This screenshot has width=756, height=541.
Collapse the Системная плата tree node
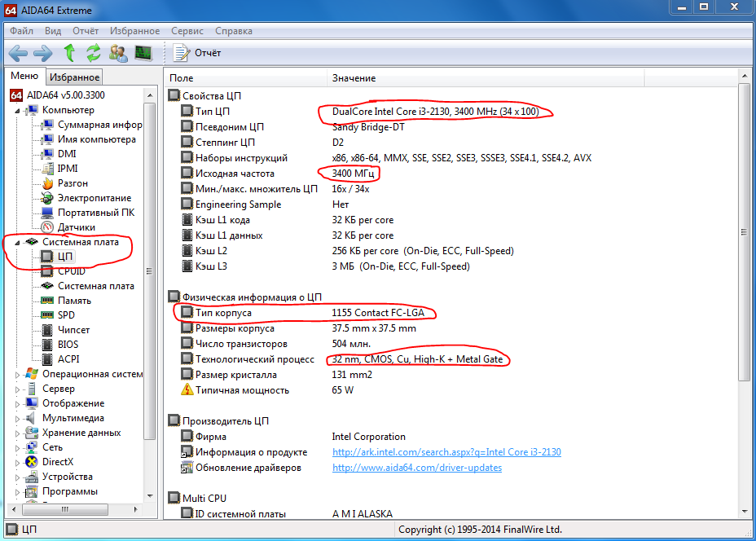[19, 242]
